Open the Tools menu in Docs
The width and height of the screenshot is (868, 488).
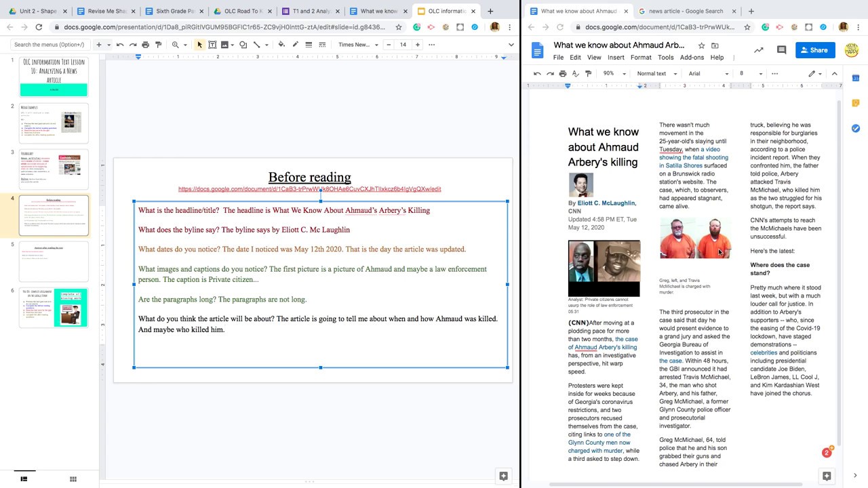[x=665, y=58]
